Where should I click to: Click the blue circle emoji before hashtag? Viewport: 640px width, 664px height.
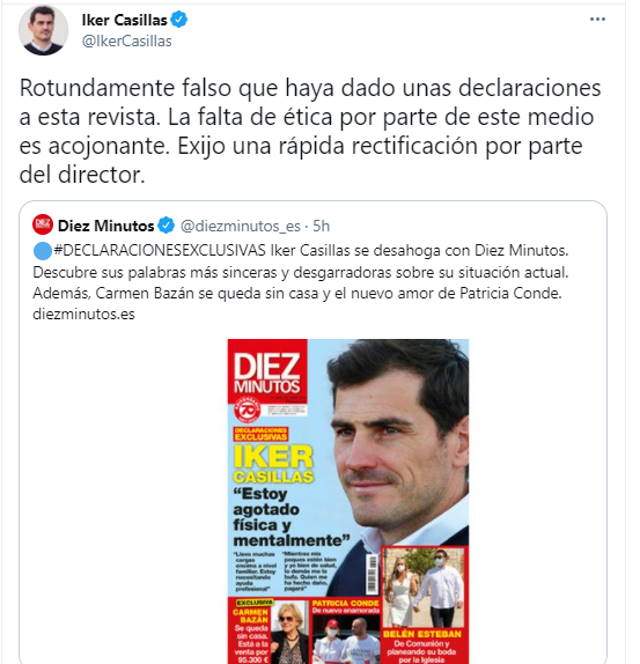click(x=42, y=251)
